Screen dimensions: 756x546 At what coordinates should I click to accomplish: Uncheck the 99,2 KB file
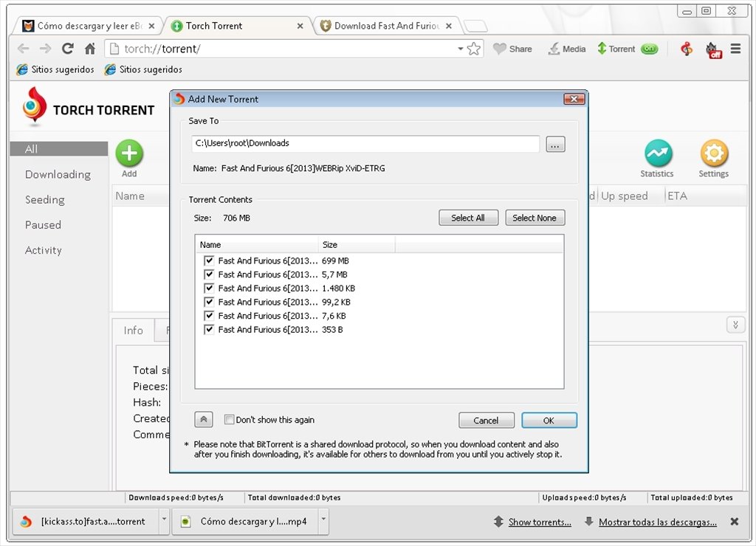click(209, 303)
